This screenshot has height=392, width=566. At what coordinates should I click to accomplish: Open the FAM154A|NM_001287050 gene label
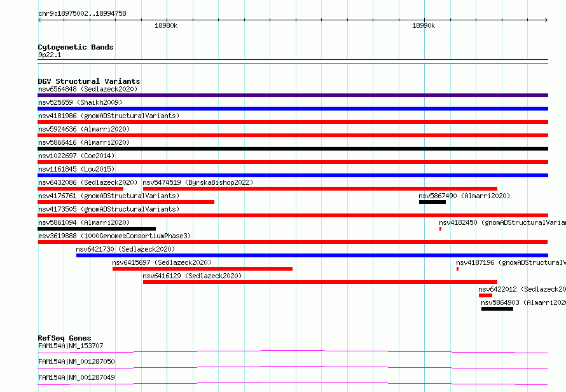(76, 362)
